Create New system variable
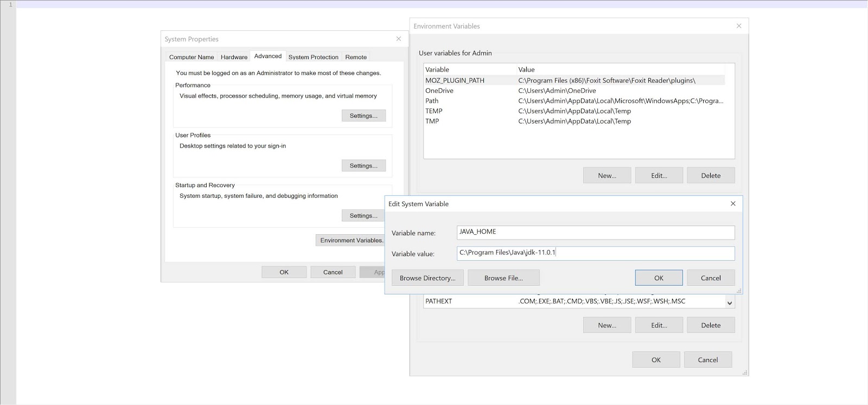 607,325
